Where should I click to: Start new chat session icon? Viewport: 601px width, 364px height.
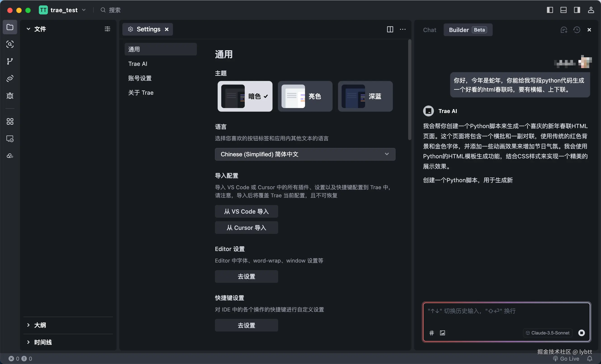click(564, 30)
